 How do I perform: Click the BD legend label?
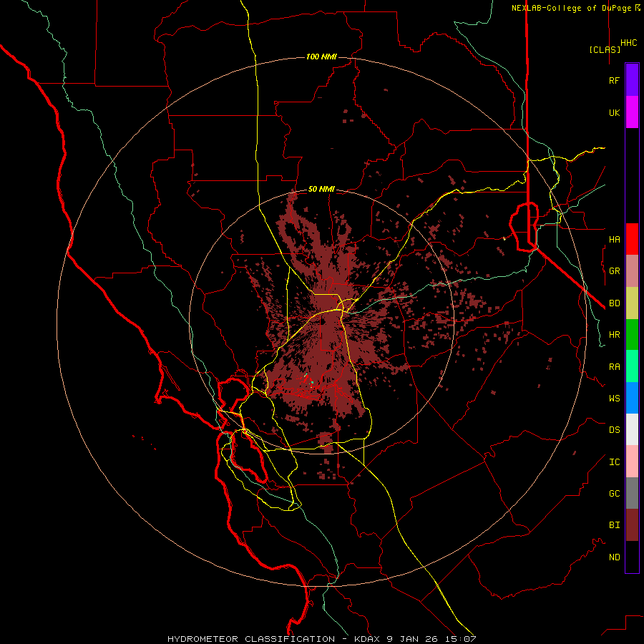[614, 303]
